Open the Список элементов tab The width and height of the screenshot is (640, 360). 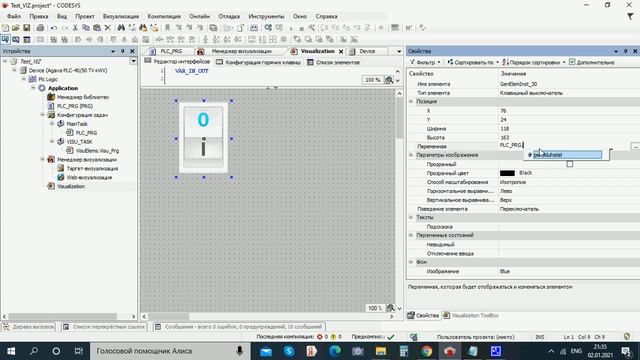pos(333,62)
